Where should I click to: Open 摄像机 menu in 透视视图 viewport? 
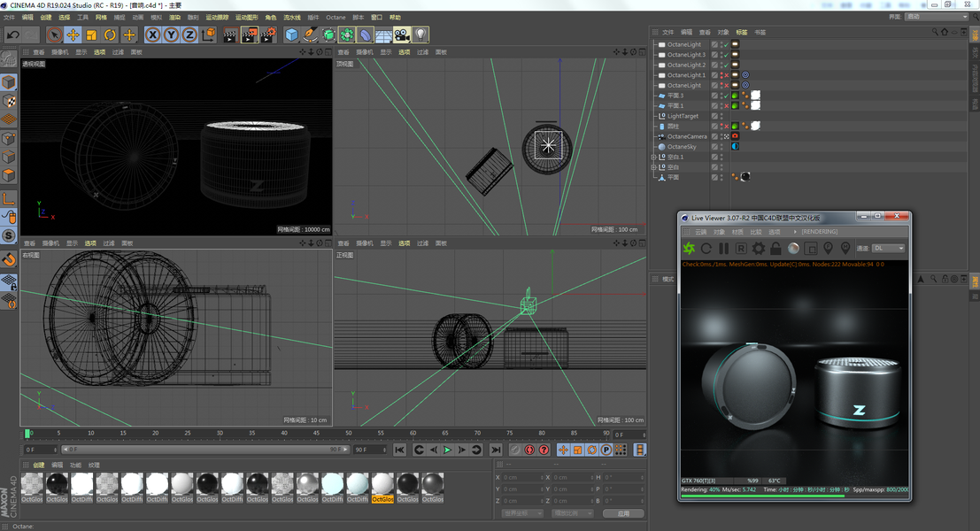tap(59, 52)
